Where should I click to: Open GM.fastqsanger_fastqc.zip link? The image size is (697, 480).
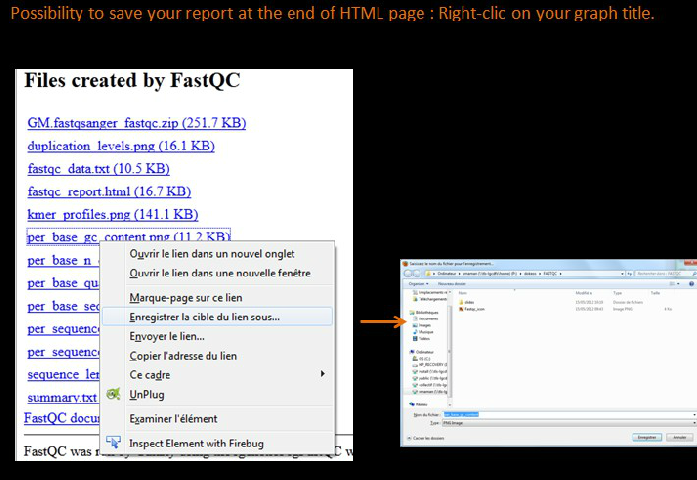136,123
